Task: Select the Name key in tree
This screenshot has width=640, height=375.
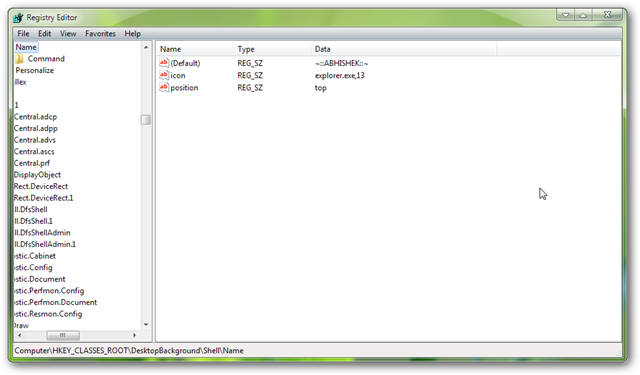Action: [26, 47]
